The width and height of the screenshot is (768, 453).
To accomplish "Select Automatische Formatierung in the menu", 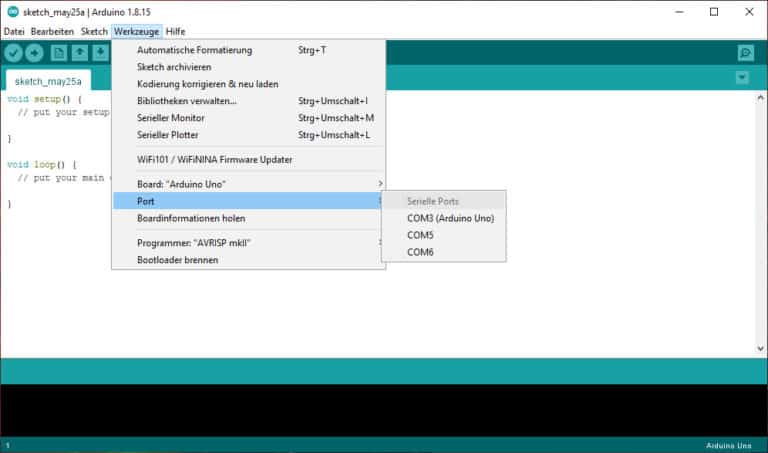I will [x=194, y=50].
